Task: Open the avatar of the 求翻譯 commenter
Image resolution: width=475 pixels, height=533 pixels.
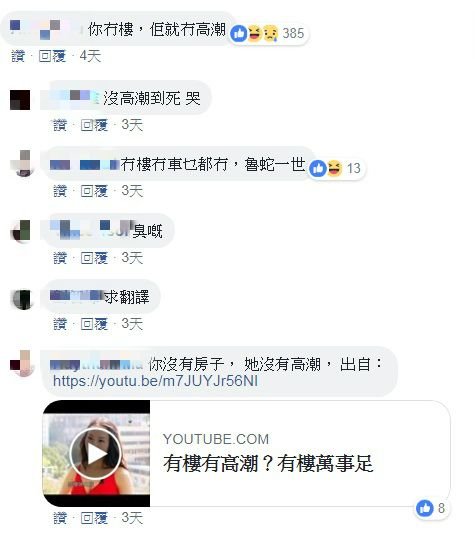Action: click(22, 299)
